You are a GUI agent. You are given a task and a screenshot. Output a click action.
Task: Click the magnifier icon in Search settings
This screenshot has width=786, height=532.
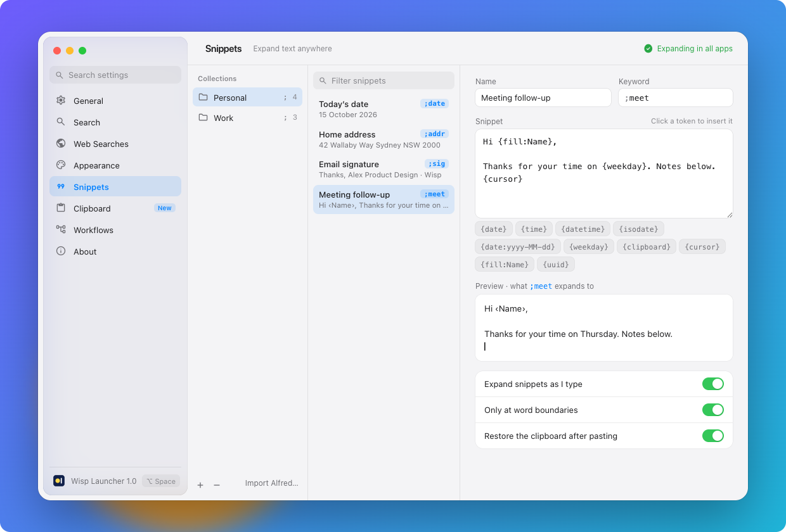click(60, 75)
